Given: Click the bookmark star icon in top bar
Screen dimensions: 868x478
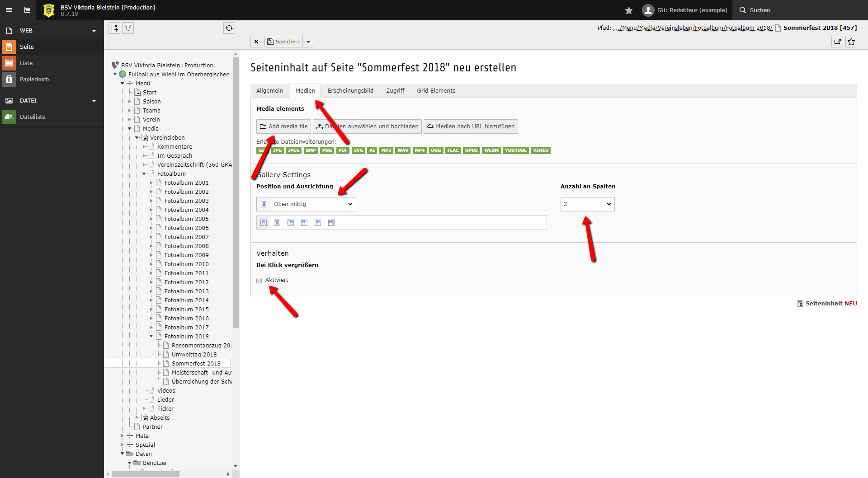Looking at the screenshot, I should pyautogui.click(x=629, y=10).
